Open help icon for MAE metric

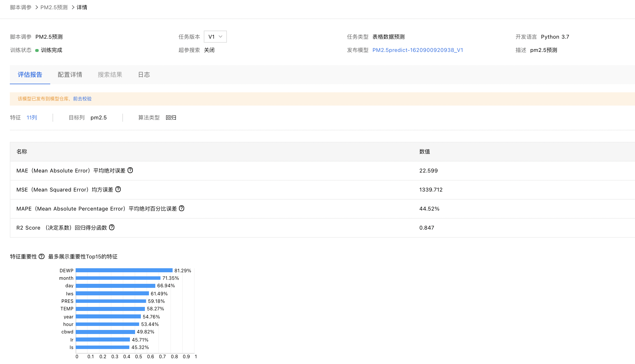coord(130,170)
